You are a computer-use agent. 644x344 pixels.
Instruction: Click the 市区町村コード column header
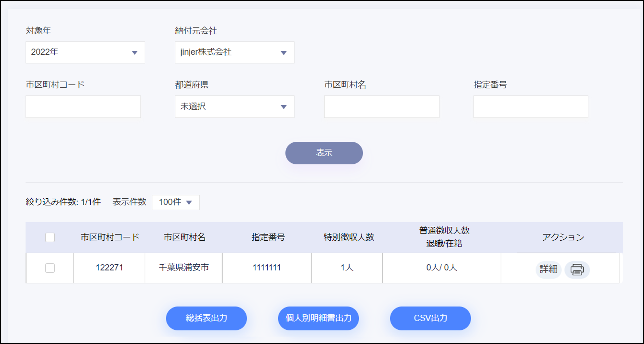coord(110,237)
